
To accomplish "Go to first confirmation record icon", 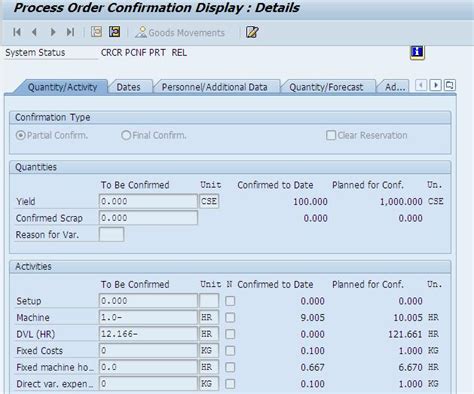I will point(17,32).
